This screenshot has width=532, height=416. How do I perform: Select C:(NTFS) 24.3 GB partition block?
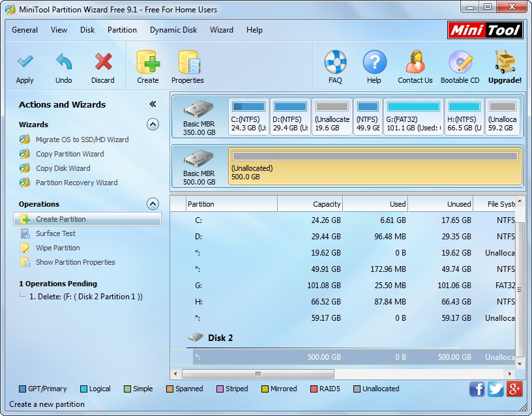(248, 117)
